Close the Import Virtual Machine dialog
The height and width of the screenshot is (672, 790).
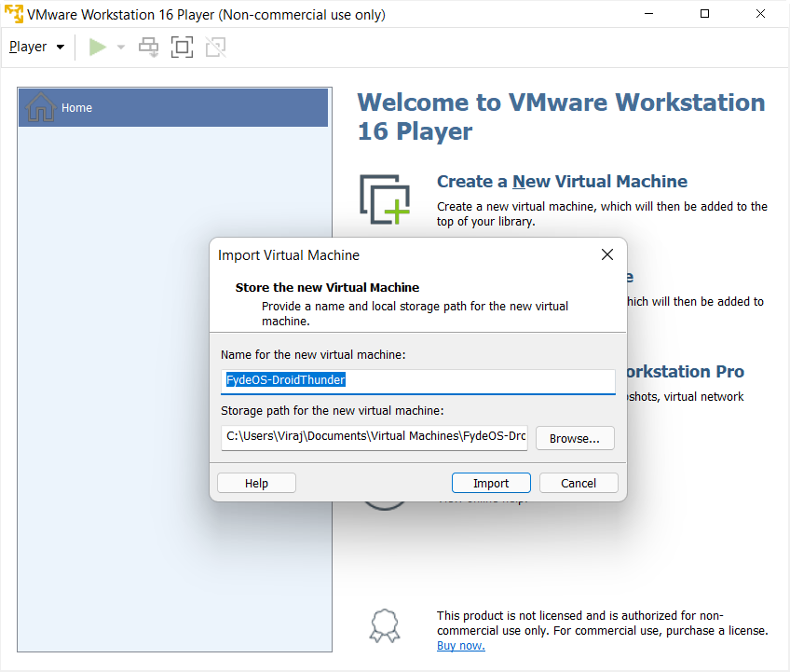[x=607, y=254]
